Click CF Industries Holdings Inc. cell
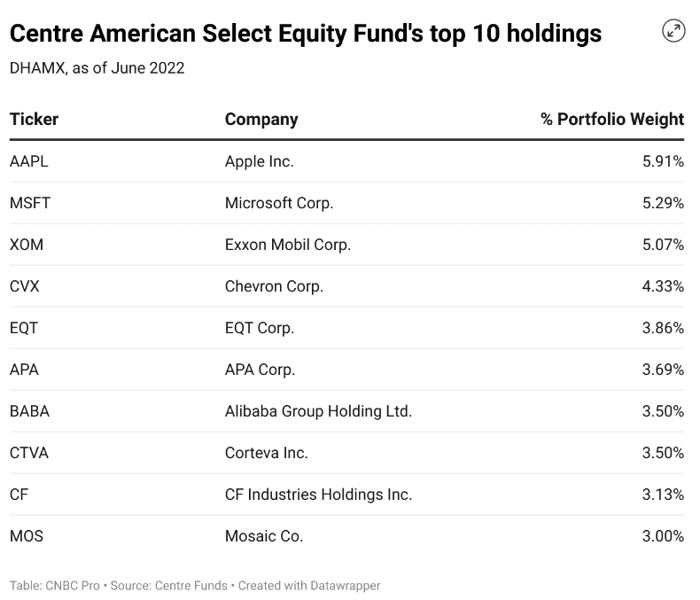The image size is (700, 600). click(x=318, y=495)
